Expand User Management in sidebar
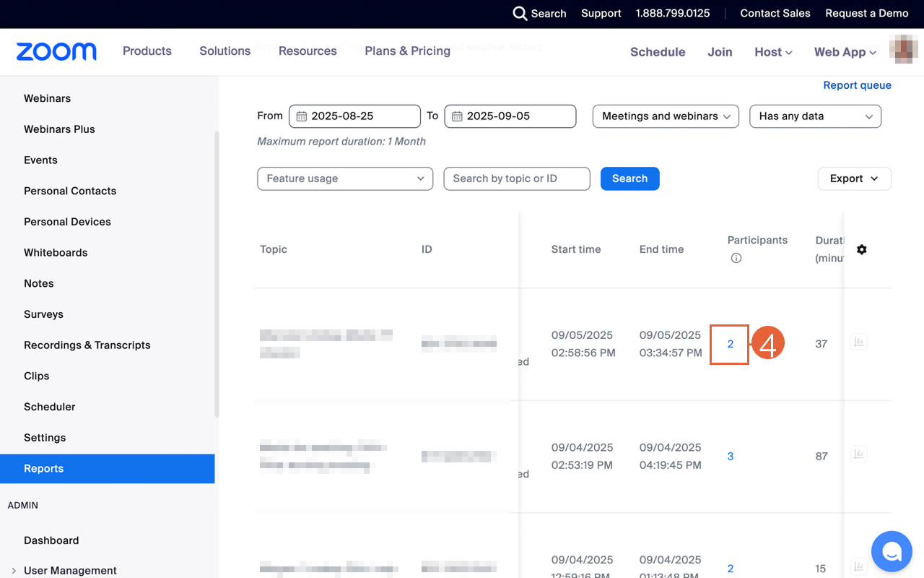Screen dimensions: 924x578 point(14,571)
